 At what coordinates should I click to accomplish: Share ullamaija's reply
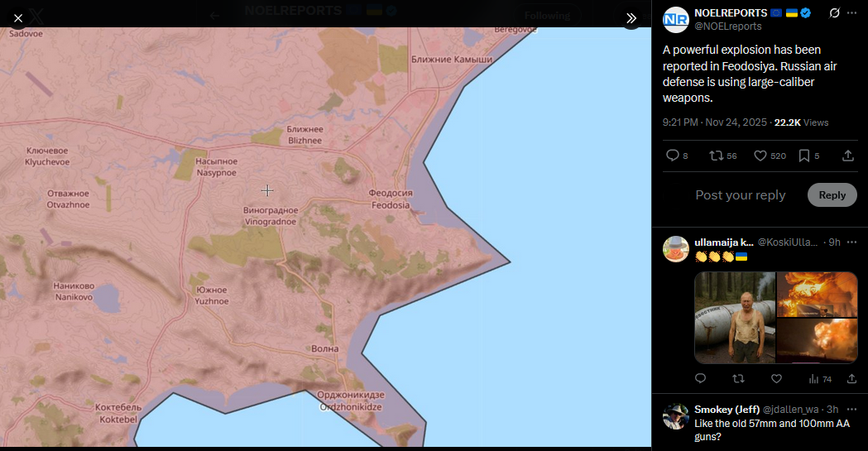tap(852, 378)
